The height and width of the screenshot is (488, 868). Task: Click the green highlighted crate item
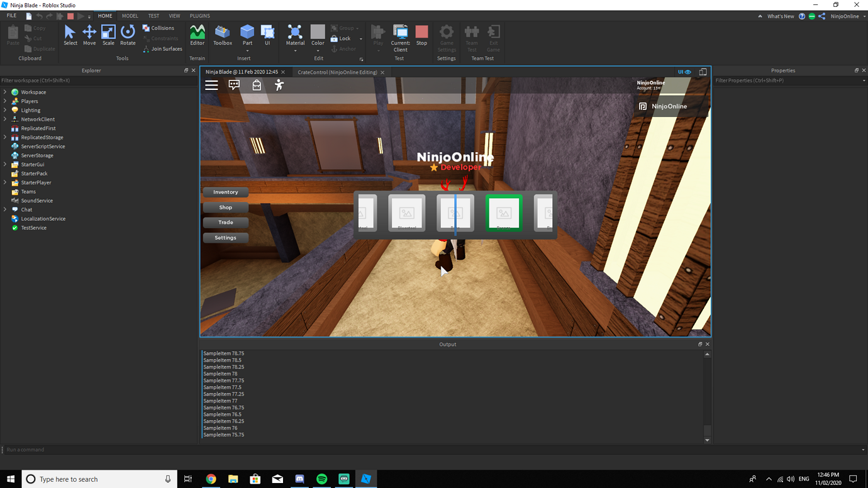click(x=504, y=213)
